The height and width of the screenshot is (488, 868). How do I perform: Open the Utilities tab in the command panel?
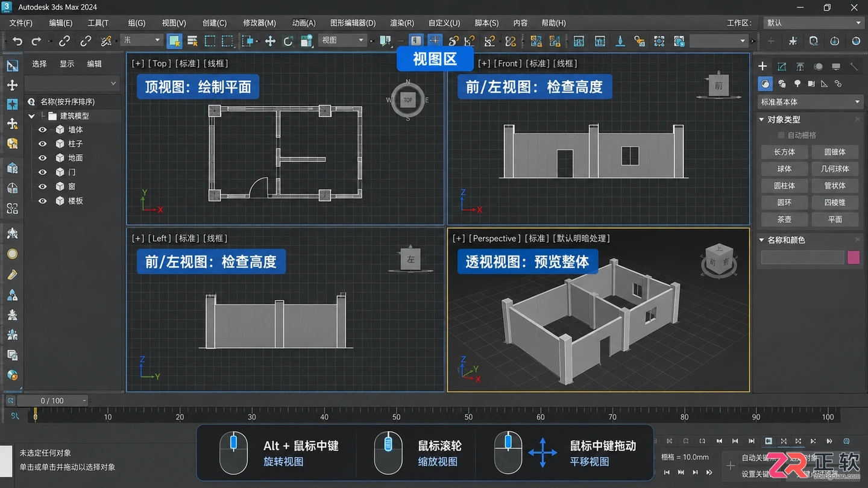point(854,66)
